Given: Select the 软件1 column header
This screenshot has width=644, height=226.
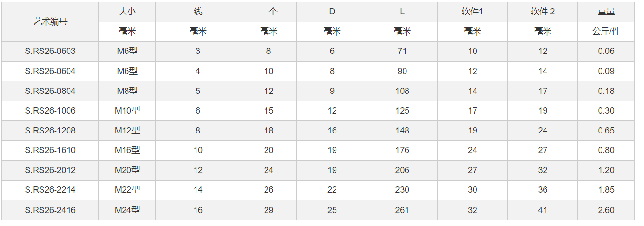Looking at the screenshot, I should (473, 12).
